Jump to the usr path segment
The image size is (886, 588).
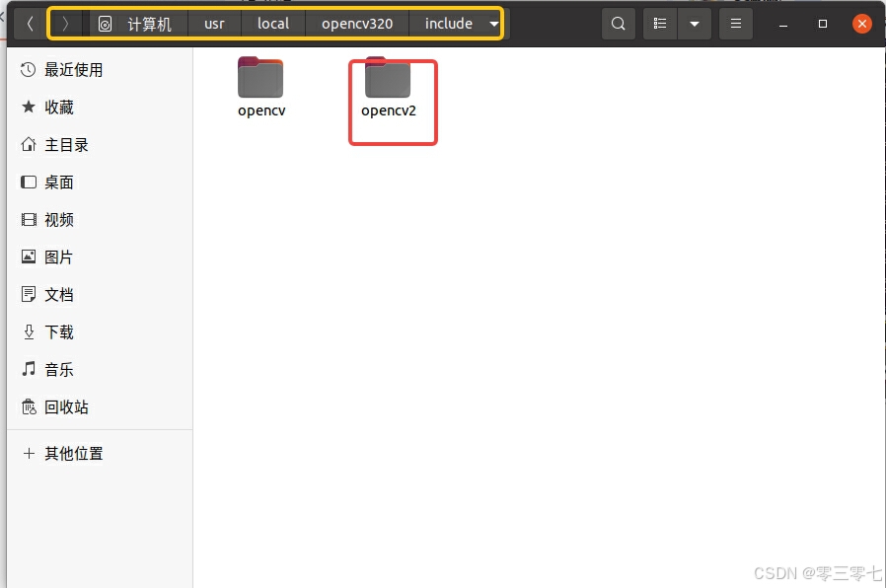pyautogui.click(x=215, y=24)
